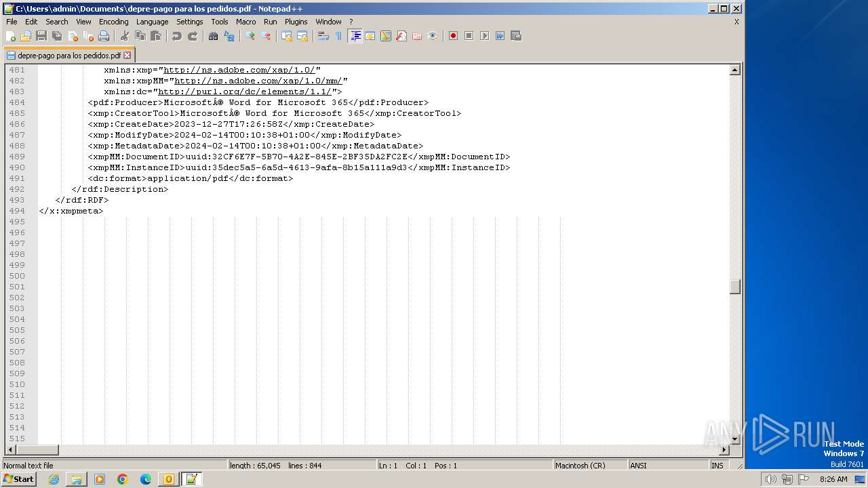The height and width of the screenshot is (488, 868).
Task: Click the INS status bar indicator
Action: 717,466
